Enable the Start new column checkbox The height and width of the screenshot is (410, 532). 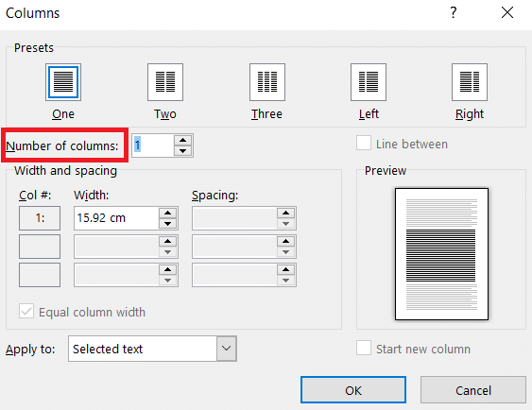[x=364, y=348]
